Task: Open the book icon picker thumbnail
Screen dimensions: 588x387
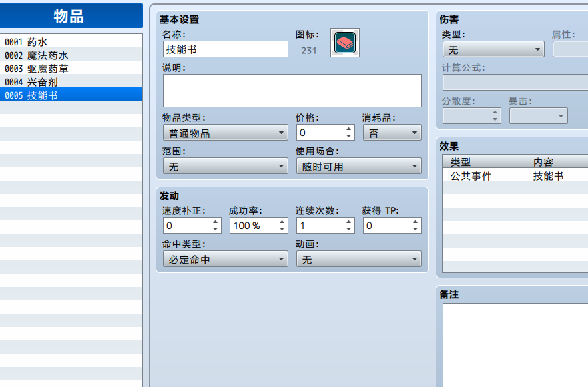Action: click(345, 43)
